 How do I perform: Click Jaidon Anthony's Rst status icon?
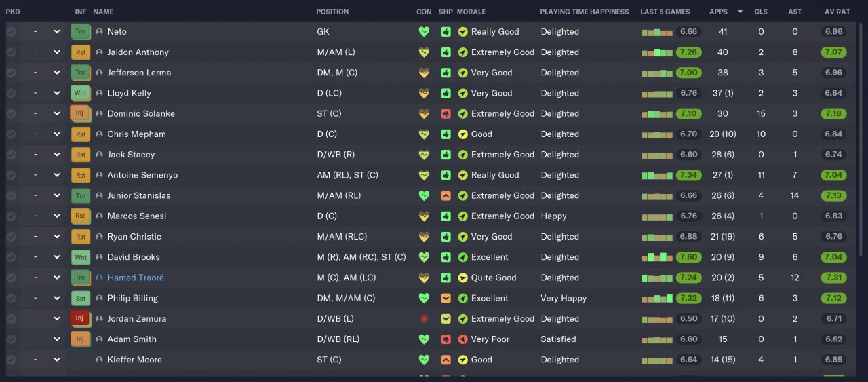80,52
